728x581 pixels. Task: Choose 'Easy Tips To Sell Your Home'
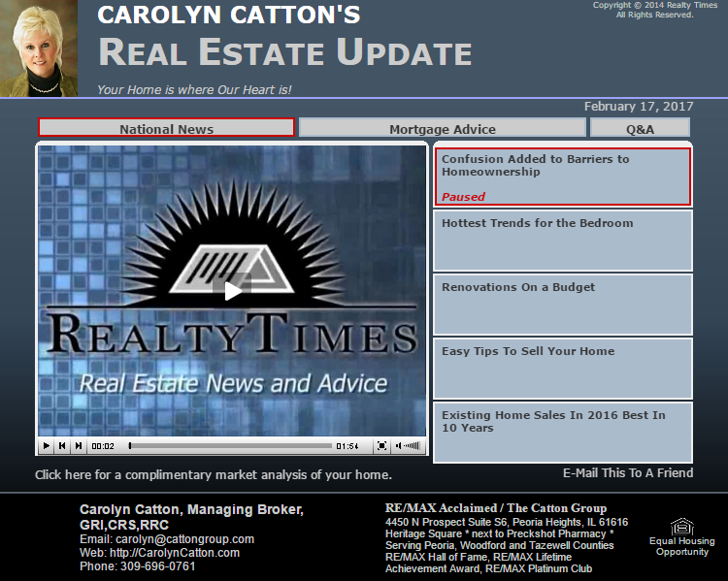pyautogui.click(x=562, y=368)
